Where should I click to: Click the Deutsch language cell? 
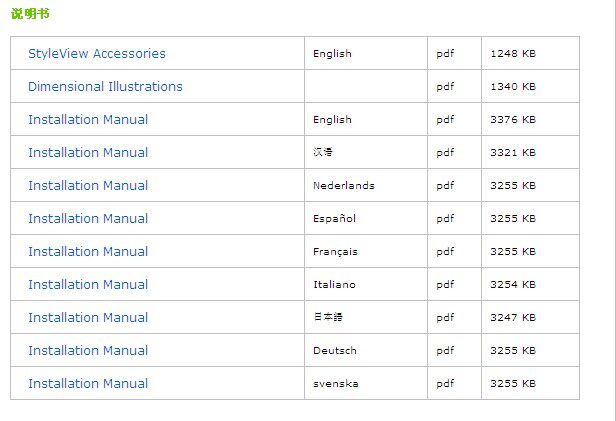tap(335, 351)
